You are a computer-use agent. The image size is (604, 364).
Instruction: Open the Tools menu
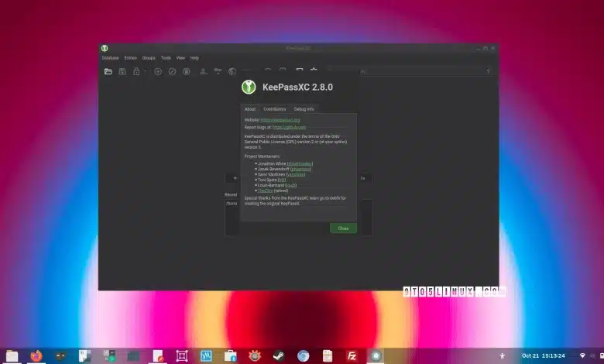click(166, 58)
